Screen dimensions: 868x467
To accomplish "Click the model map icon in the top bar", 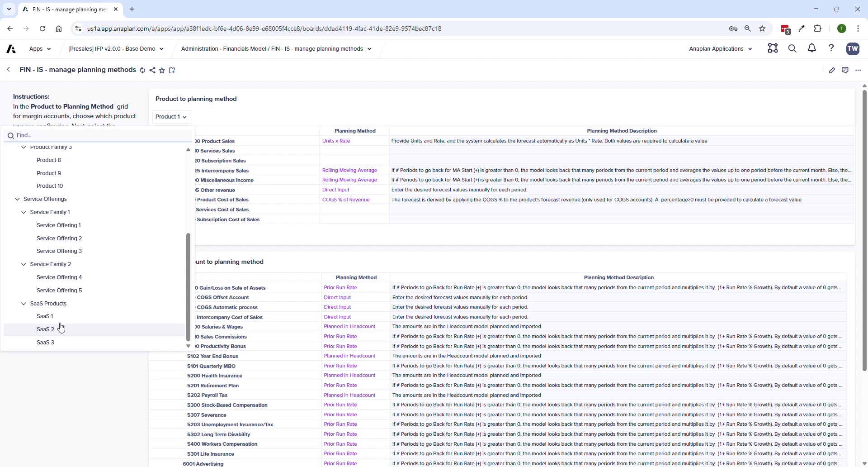I will (x=773, y=48).
